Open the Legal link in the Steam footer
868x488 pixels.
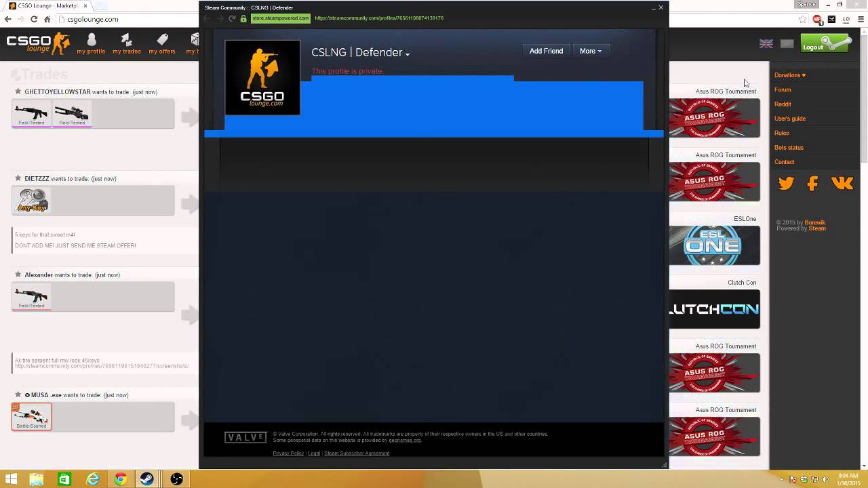[x=314, y=453]
